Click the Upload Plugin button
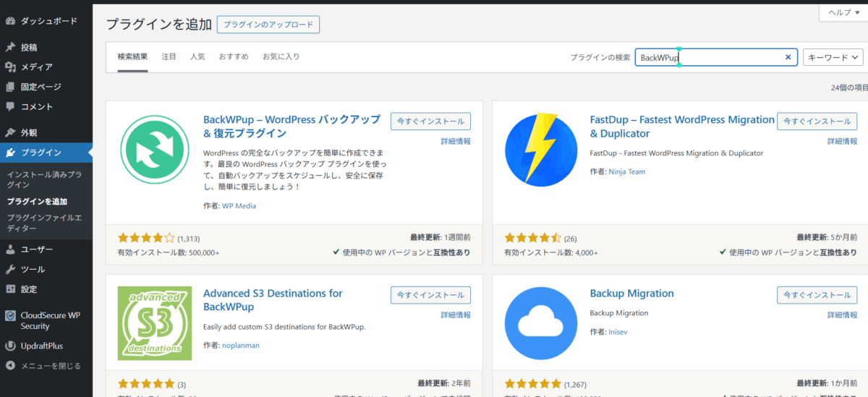The image size is (868, 397). click(268, 24)
